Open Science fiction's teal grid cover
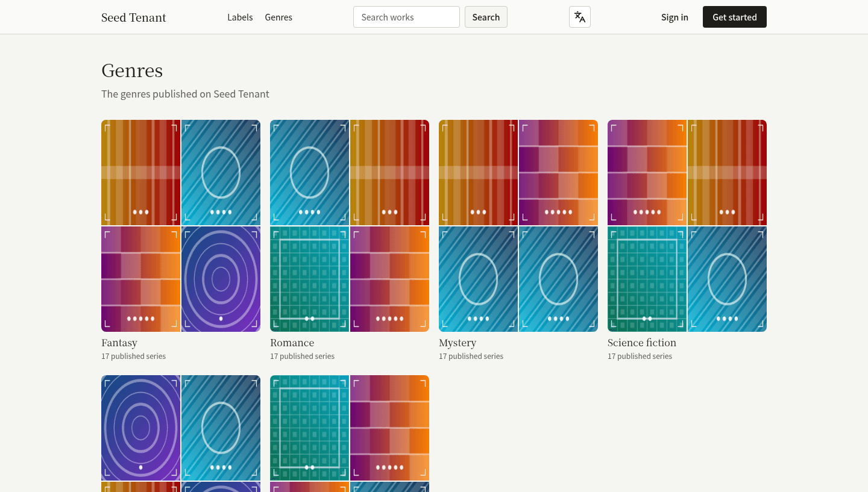This screenshot has width=868, height=492. click(647, 279)
